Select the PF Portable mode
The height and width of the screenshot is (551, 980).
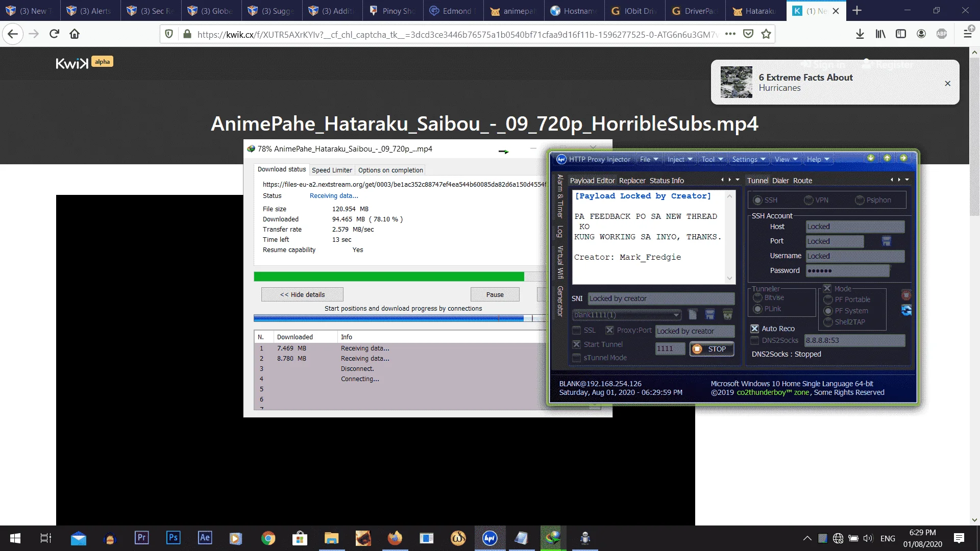click(828, 299)
